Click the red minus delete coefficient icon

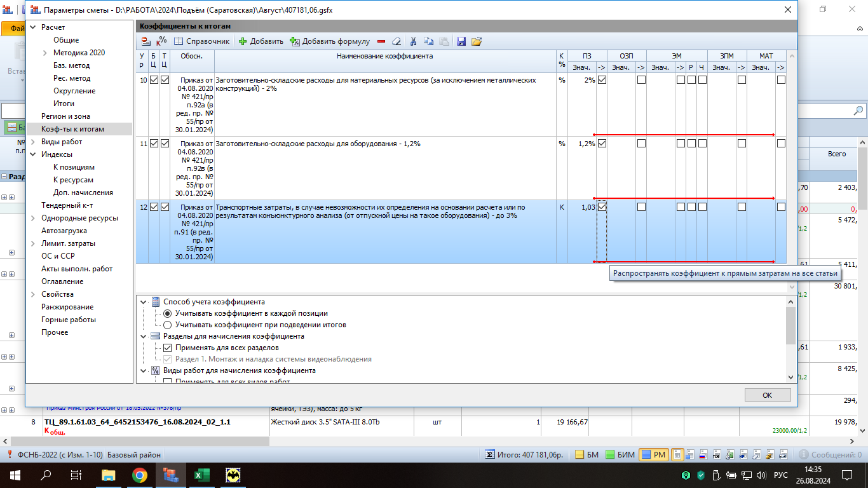[x=381, y=41]
